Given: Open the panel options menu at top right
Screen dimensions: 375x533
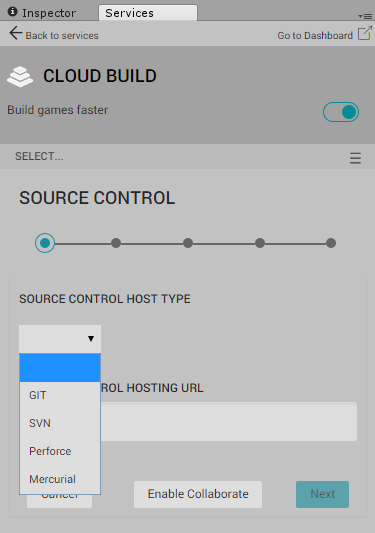Looking at the screenshot, I should (365, 16).
